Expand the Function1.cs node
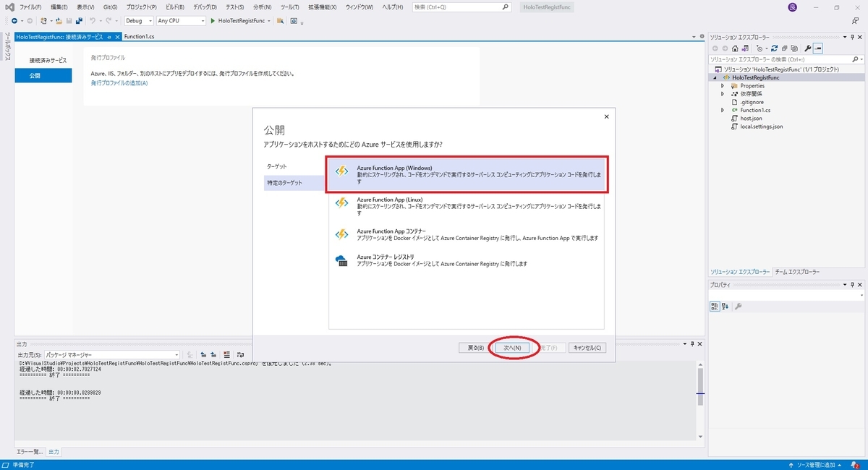The width and height of the screenshot is (868, 470). coord(723,110)
